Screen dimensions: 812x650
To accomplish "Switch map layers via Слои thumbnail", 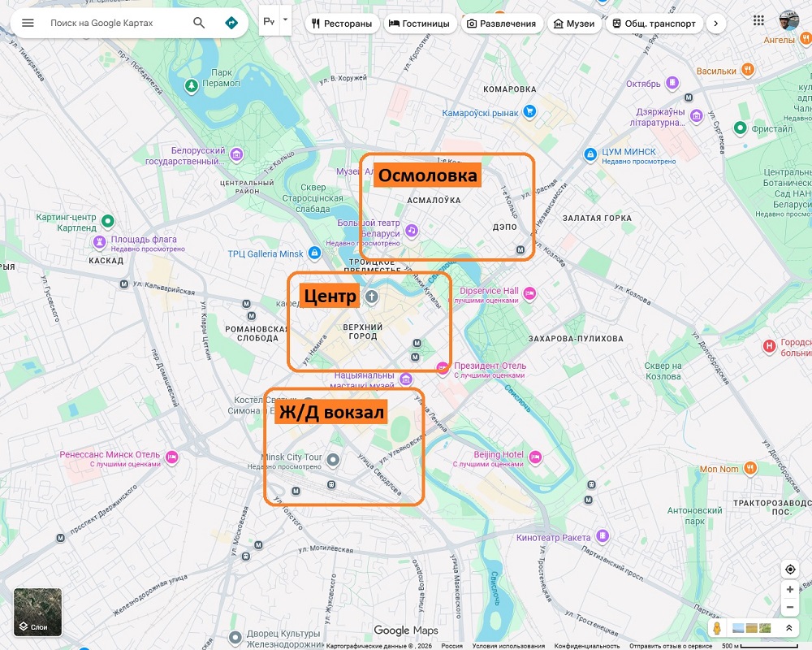I will tap(37, 612).
